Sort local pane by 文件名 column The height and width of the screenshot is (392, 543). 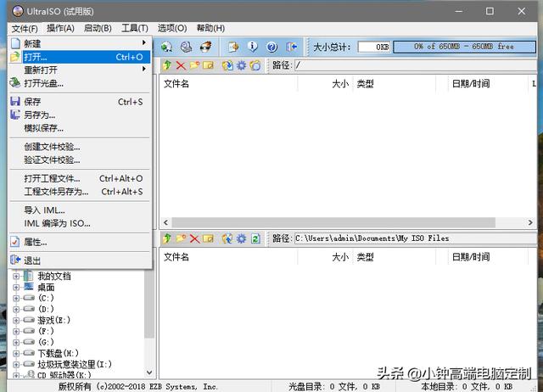click(228, 257)
